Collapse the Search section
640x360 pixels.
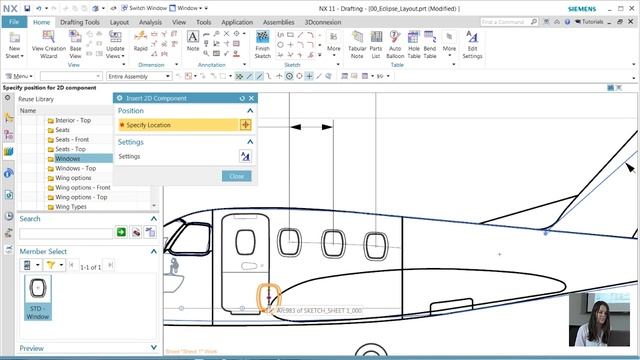coord(153,218)
